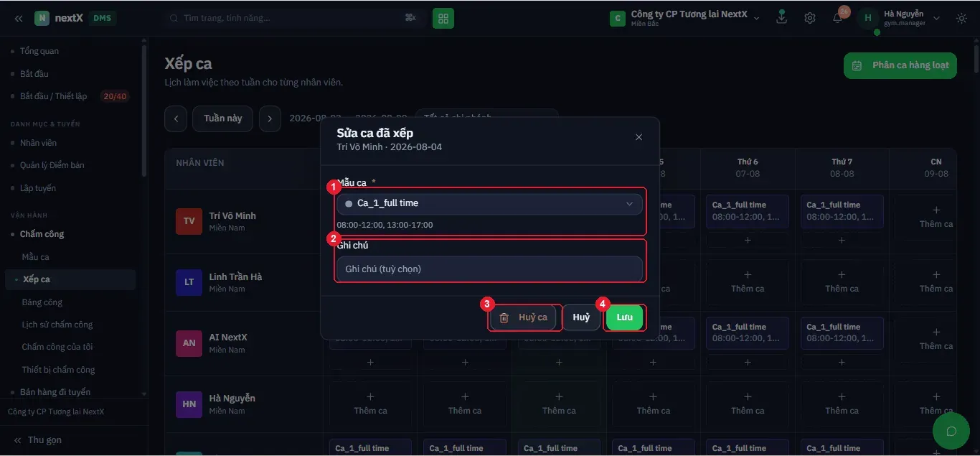Click the Lưu save button
Viewport: 980px width, 456px height.
tap(624, 317)
